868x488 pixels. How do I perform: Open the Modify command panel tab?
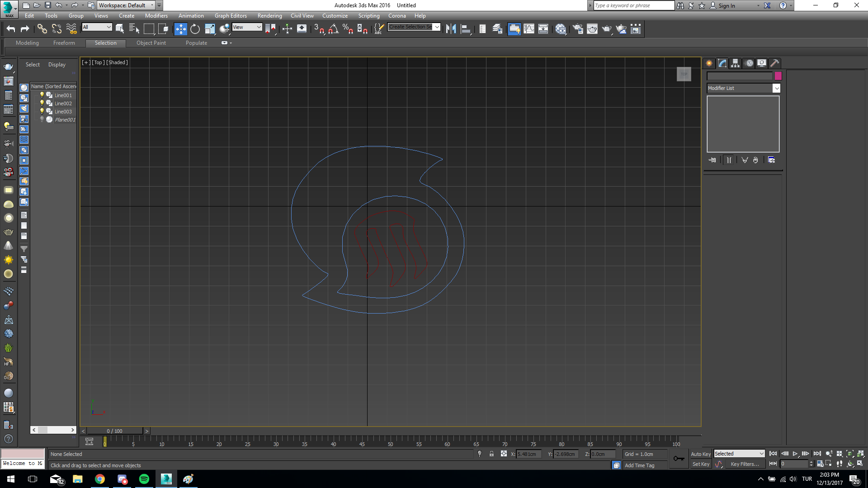tap(722, 63)
